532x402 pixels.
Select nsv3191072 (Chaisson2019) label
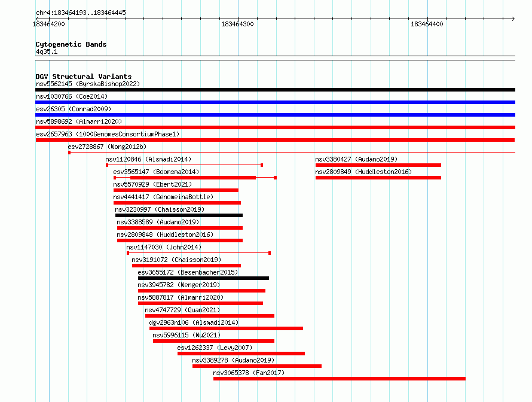tap(176, 260)
